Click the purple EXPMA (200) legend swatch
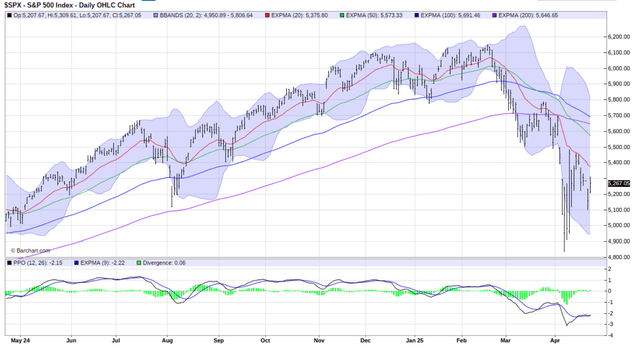This screenshot has width=640, height=360. [x=494, y=16]
